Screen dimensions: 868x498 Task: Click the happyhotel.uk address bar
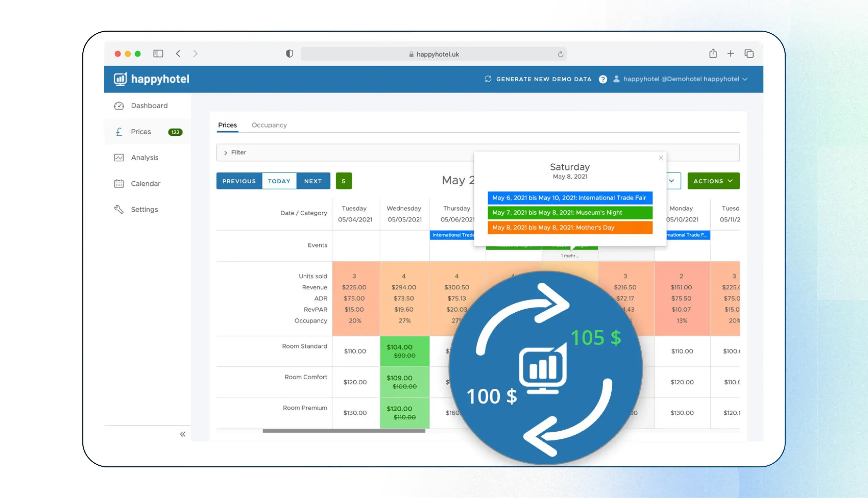coord(434,54)
